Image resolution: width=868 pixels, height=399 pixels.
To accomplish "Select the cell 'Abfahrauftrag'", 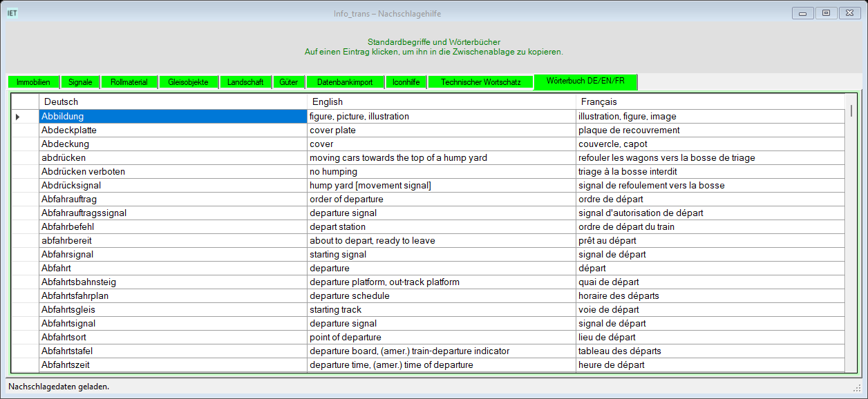I will (173, 199).
